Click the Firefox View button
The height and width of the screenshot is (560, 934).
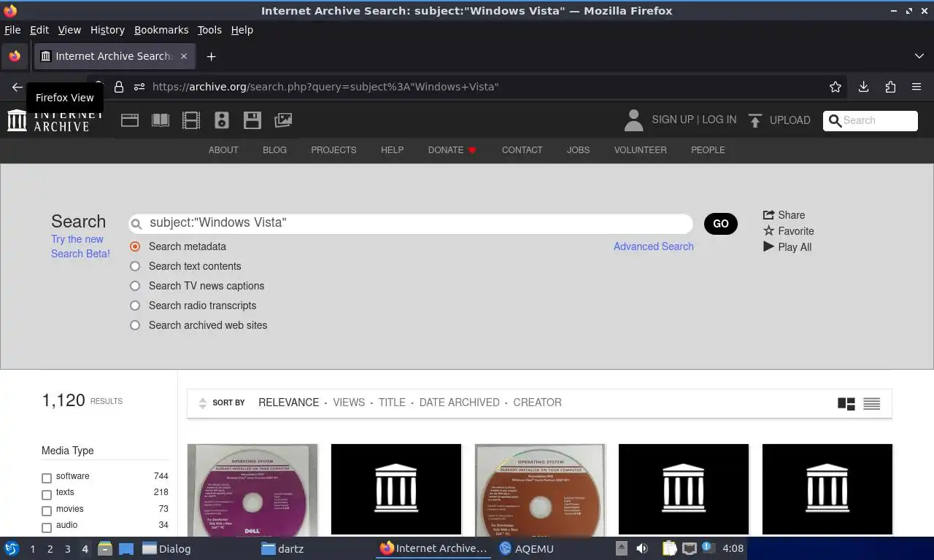[x=15, y=56]
